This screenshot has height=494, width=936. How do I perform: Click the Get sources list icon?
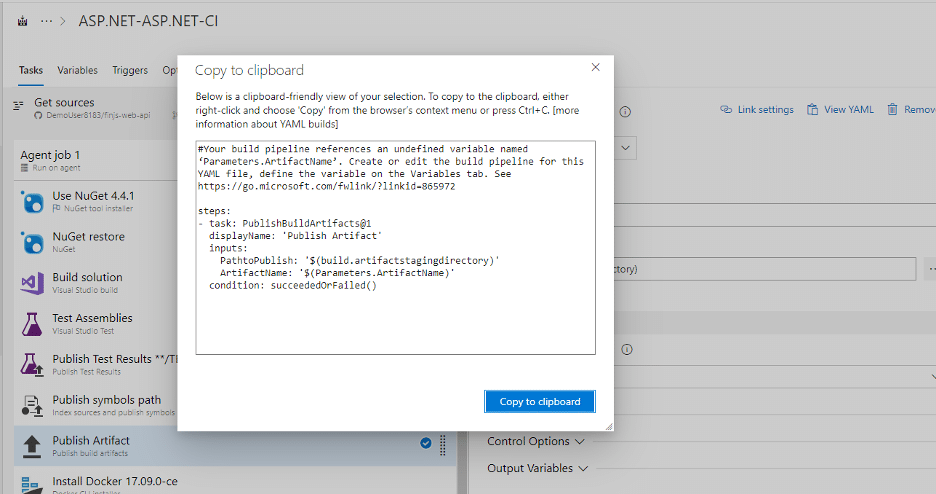pos(19,105)
